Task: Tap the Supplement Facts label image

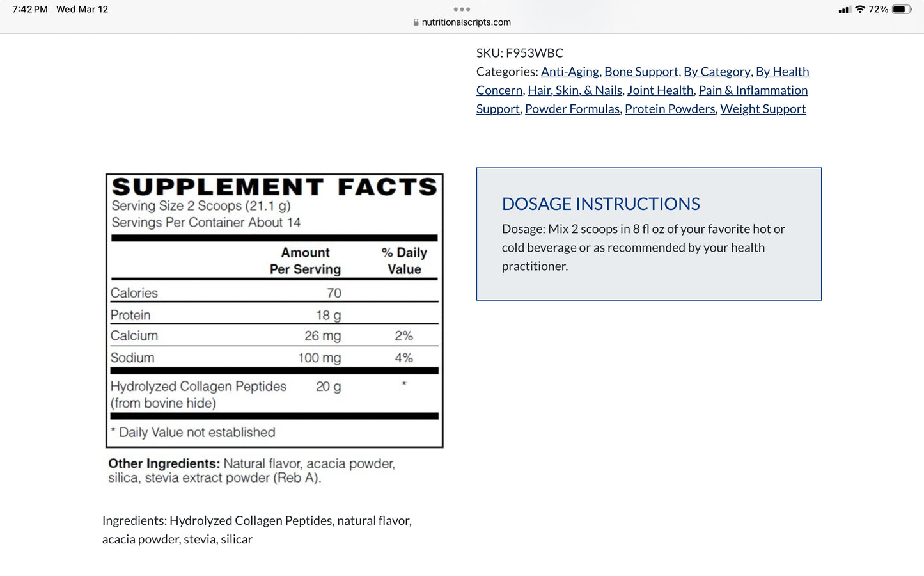Action: click(x=274, y=310)
